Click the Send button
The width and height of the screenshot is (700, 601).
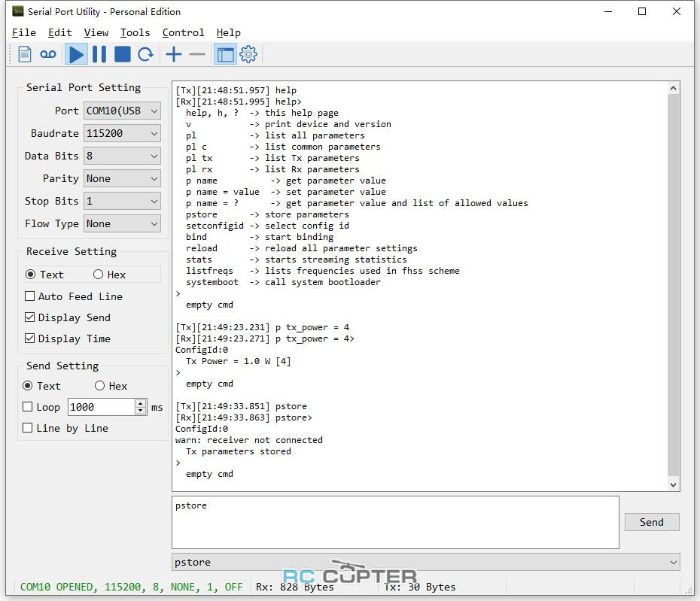pos(651,522)
